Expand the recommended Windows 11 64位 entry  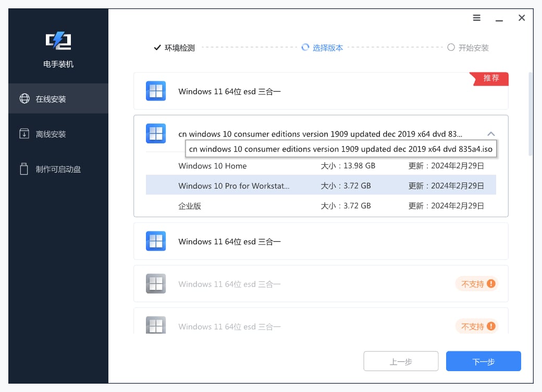(321, 91)
